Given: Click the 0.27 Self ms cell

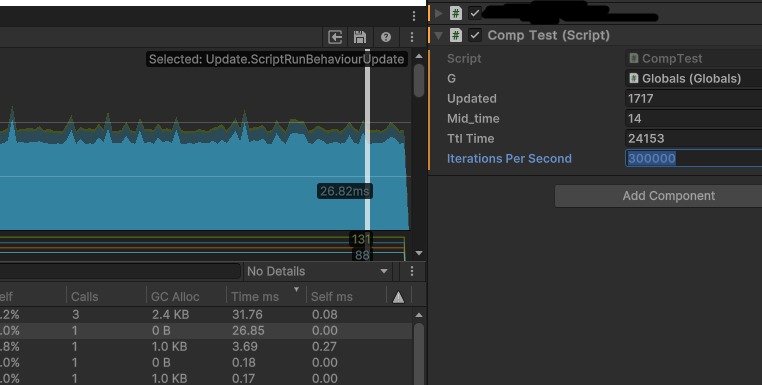Looking at the screenshot, I should (x=324, y=347).
